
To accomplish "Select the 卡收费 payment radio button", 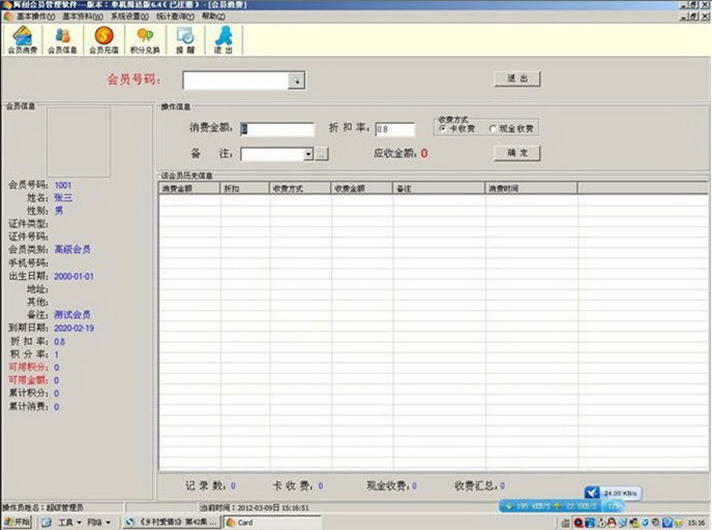I will tap(443, 129).
